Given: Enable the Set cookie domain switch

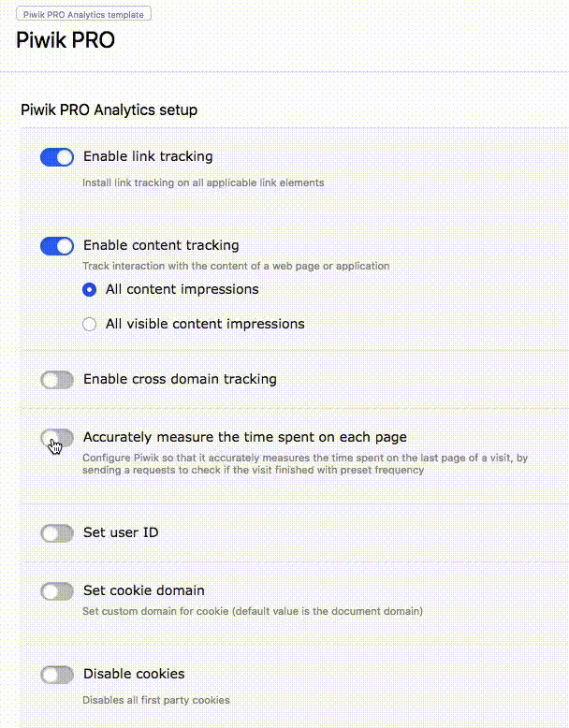Looking at the screenshot, I should [57, 591].
